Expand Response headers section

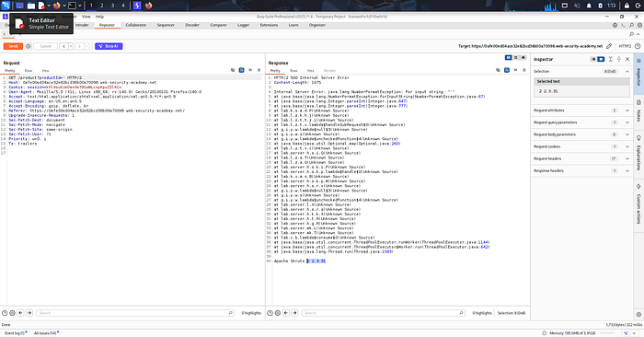coord(627,171)
